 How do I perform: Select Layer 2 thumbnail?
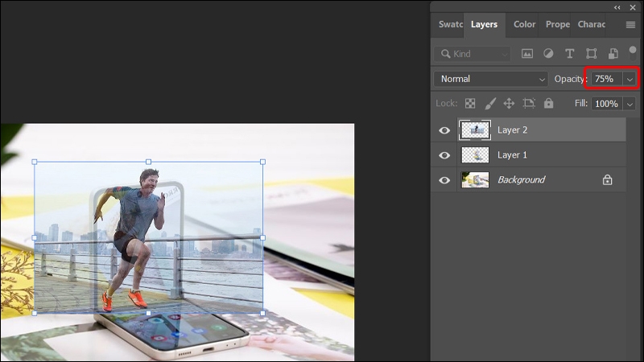pos(475,130)
